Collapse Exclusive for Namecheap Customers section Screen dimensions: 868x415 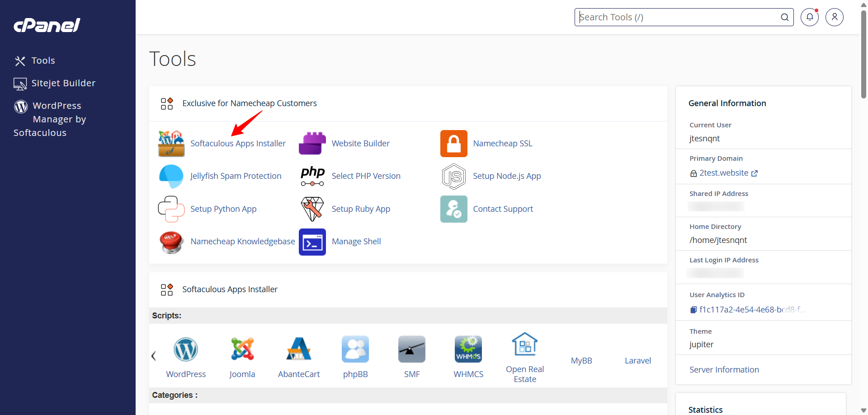(408, 103)
